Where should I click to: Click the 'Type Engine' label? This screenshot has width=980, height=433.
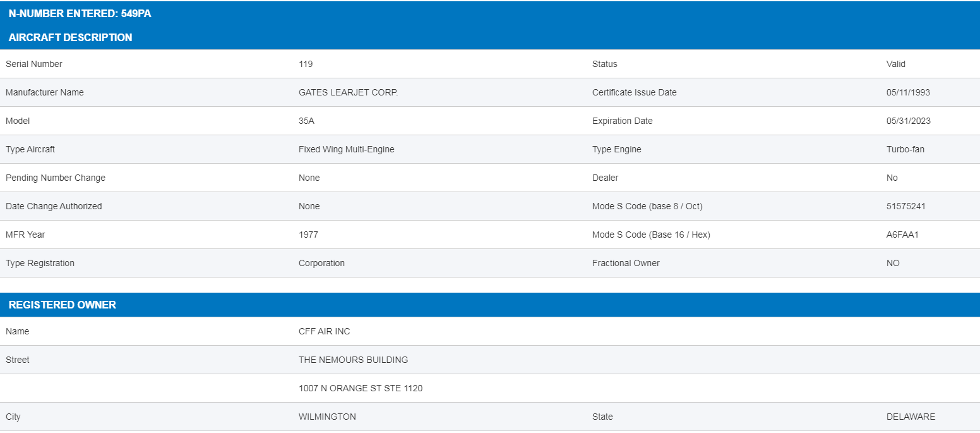click(617, 149)
